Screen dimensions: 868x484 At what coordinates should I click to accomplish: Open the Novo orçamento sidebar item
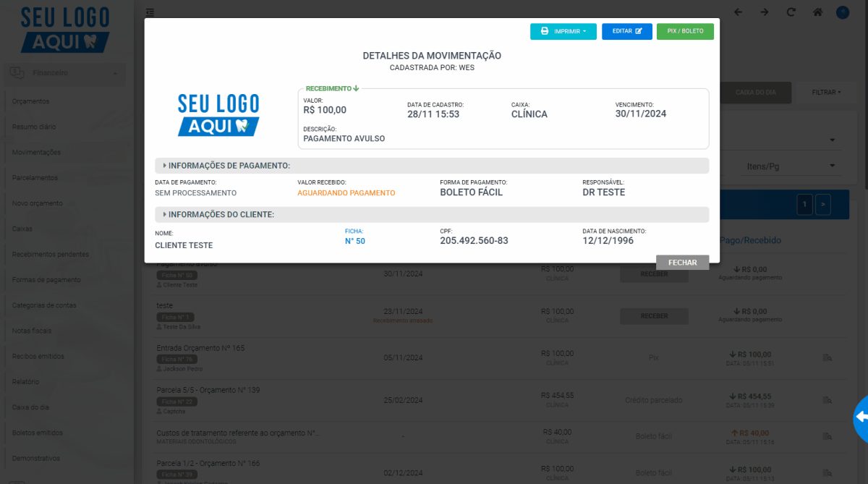(38, 203)
